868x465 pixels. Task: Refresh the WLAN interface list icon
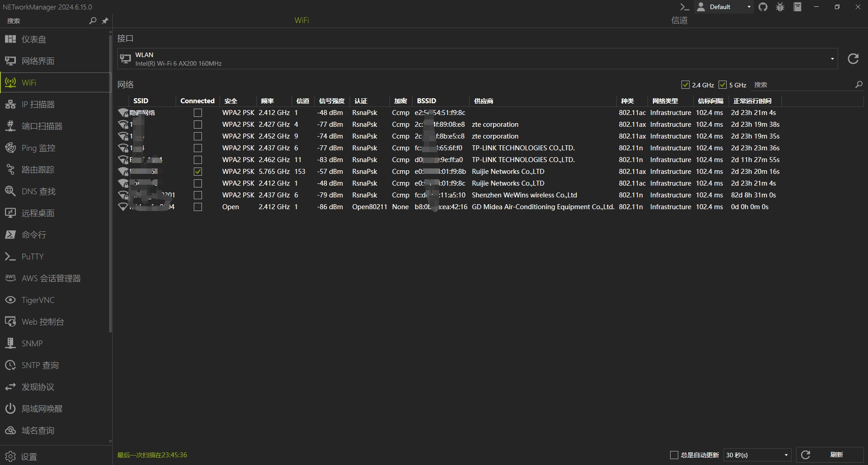tap(853, 59)
